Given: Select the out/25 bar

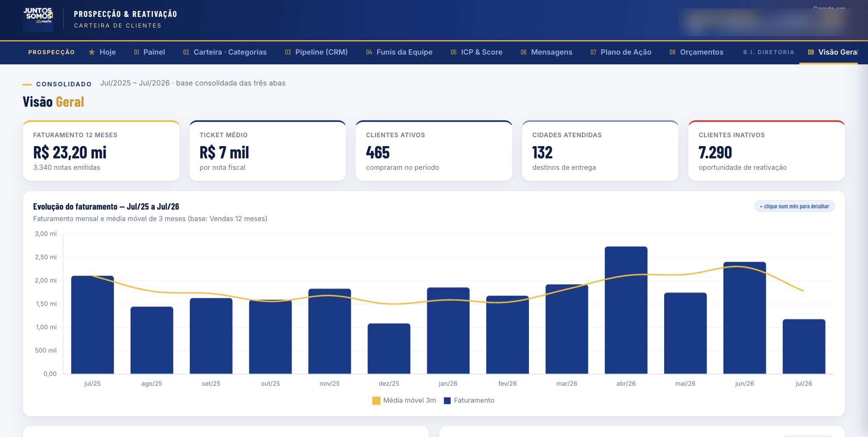Looking at the screenshot, I should [x=270, y=337].
